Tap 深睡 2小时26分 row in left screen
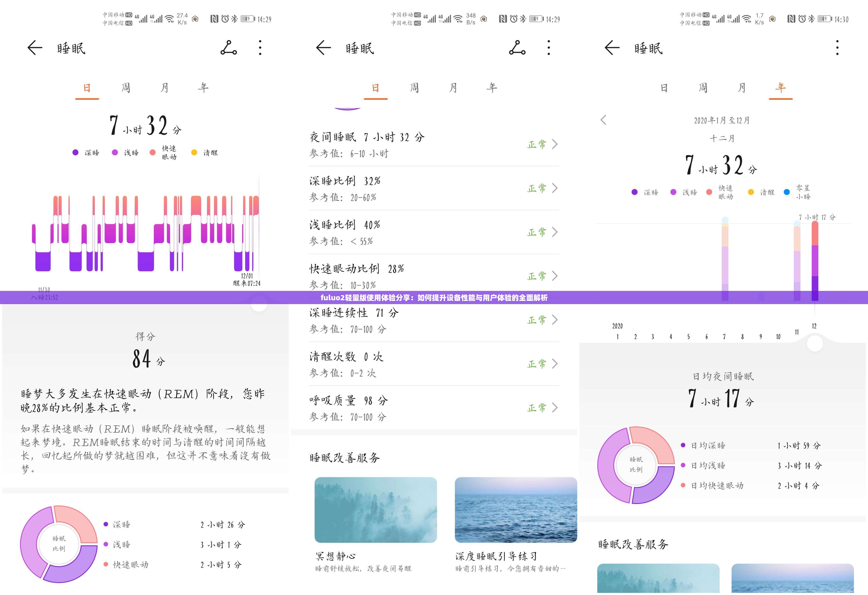The height and width of the screenshot is (595, 868). click(x=174, y=524)
